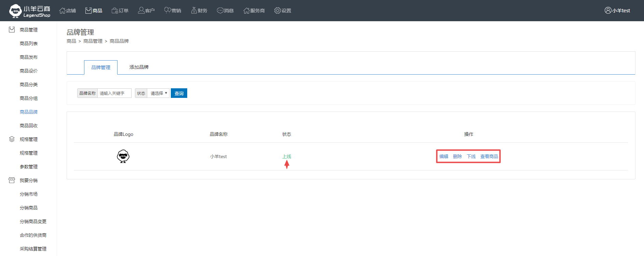
Task: Collapse the 我要分销 sidebar group
Action: (28, 180)
